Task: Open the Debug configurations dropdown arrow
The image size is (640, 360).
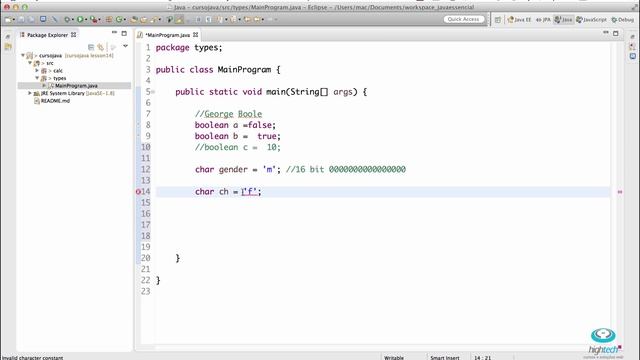Action: tap(73, 20)
